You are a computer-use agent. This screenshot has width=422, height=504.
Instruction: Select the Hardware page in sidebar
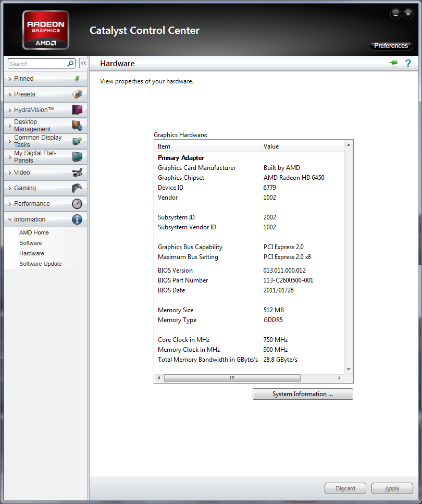coord(31,253)
